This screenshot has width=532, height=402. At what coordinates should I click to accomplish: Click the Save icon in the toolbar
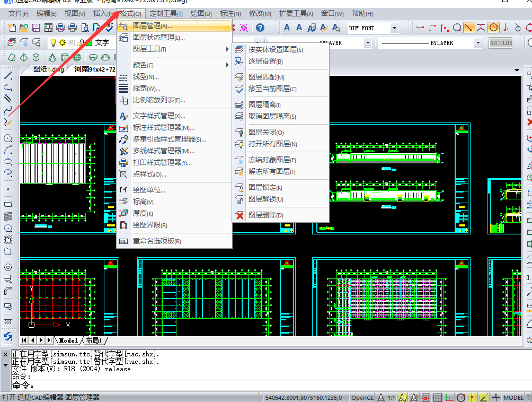36,28
